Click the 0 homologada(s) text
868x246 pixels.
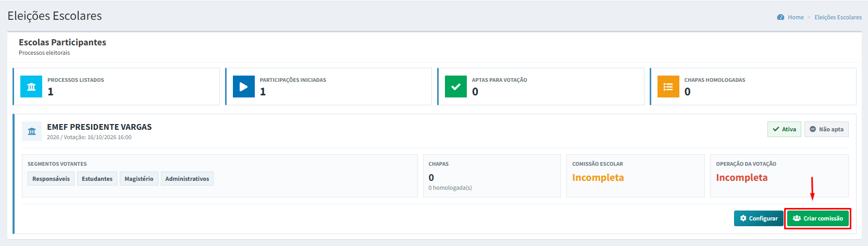pos(450,188)
